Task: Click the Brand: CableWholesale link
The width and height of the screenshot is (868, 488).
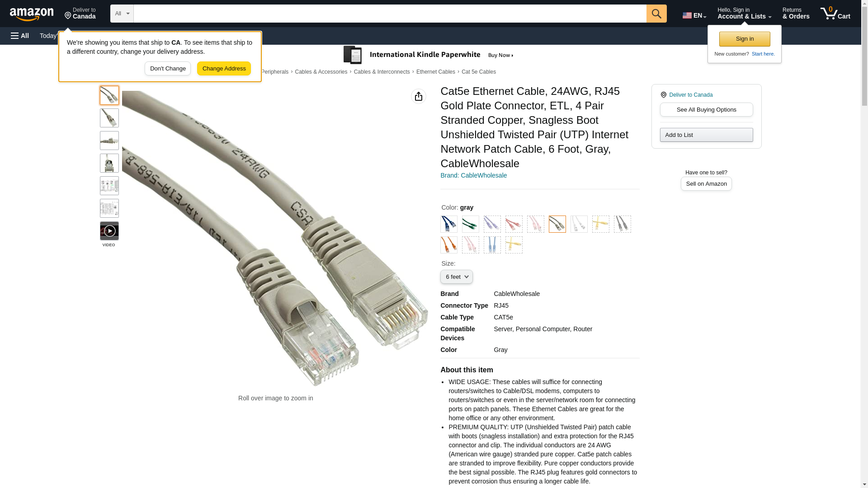Action: [473, 175]
